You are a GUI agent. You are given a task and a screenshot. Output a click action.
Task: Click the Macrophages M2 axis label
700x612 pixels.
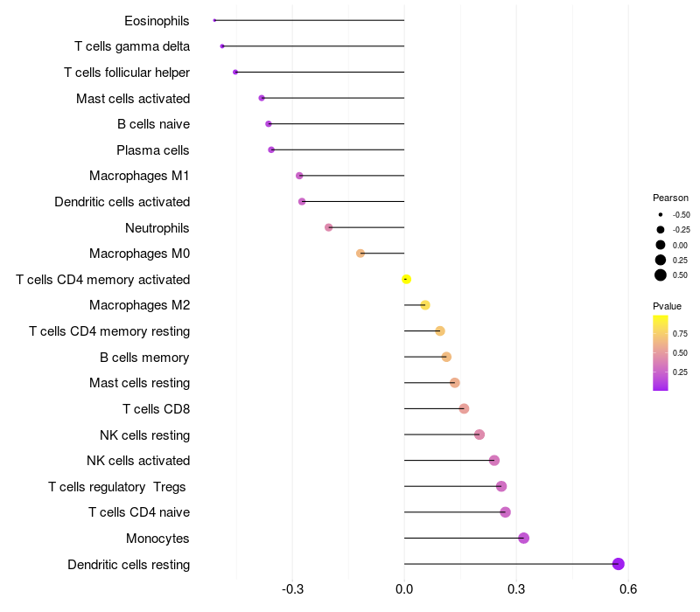[140, 305]
